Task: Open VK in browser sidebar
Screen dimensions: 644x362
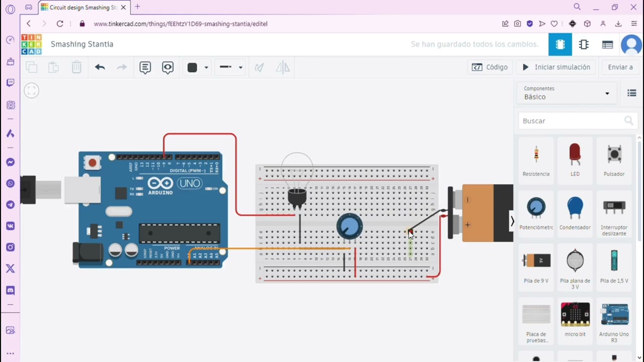Action: coord(10,226)
